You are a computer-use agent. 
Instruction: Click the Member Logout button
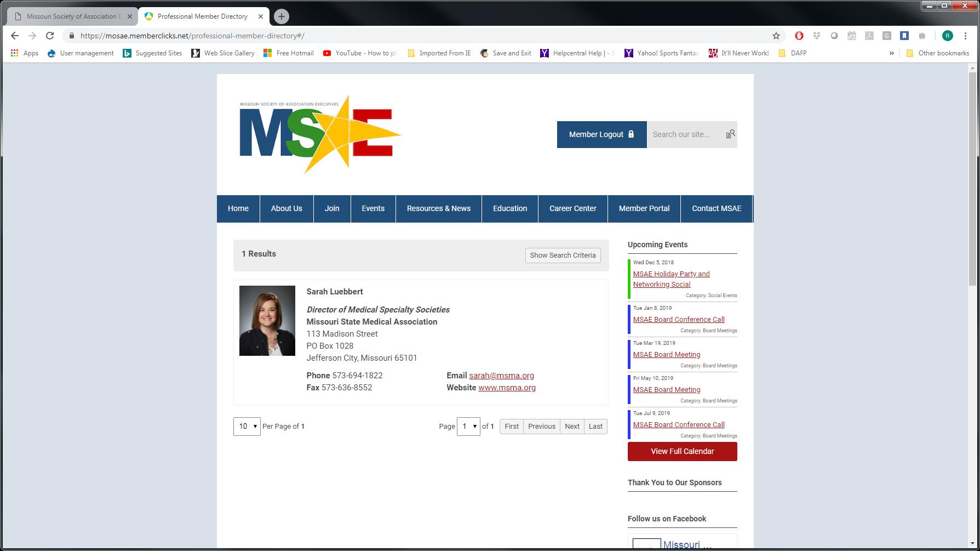[601, 134]
